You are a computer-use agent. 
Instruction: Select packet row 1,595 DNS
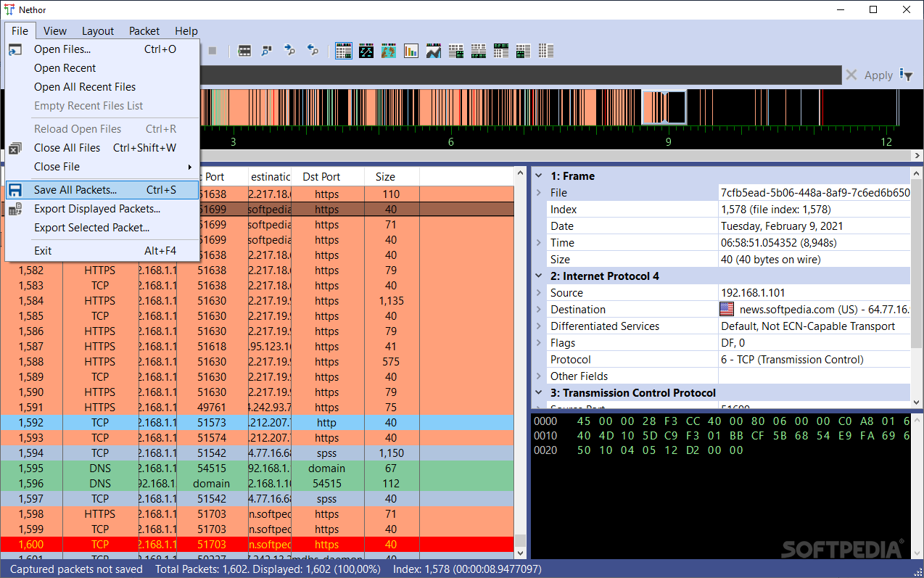pos(257,468)
